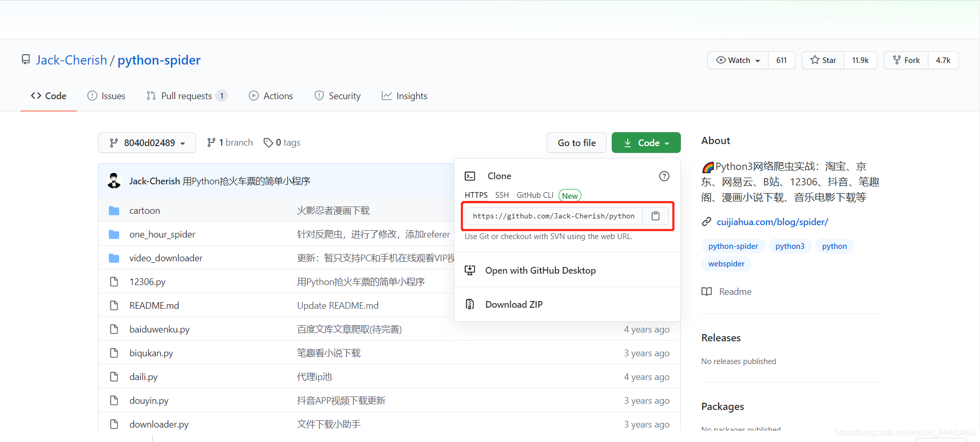Click the tag icon beside 0 tags
This screenshot has height=442, width=980.
click(x=268, y=143)
